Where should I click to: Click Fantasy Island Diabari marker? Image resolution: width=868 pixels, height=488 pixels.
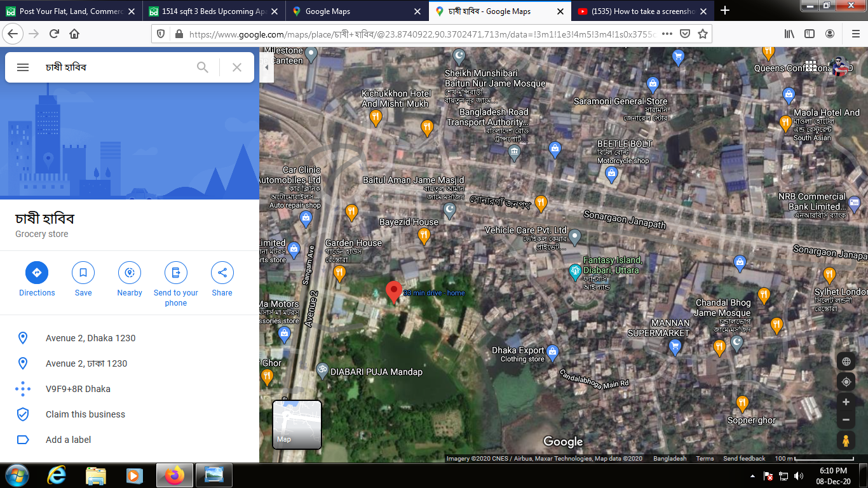coord(575,271)
